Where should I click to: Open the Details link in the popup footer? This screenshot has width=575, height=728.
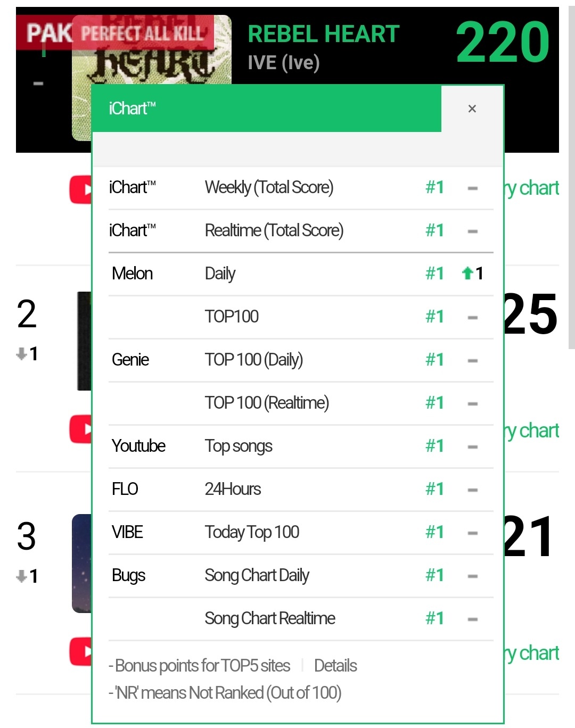tap(335, 666)
